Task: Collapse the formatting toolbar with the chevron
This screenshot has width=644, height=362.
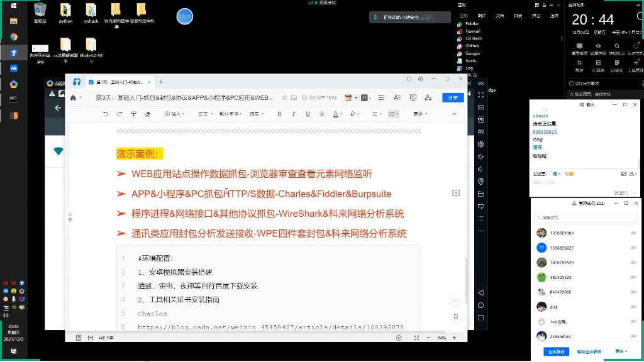Action: (454, 114)
